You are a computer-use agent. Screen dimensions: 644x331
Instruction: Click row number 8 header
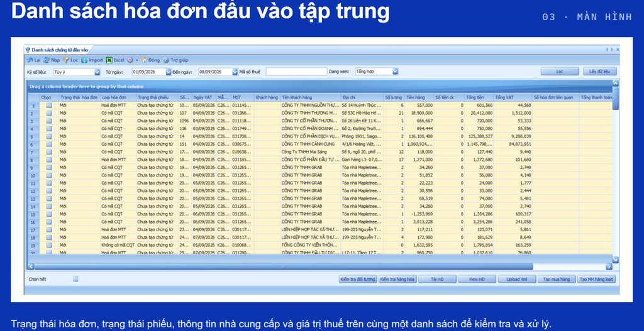(33, 160)
